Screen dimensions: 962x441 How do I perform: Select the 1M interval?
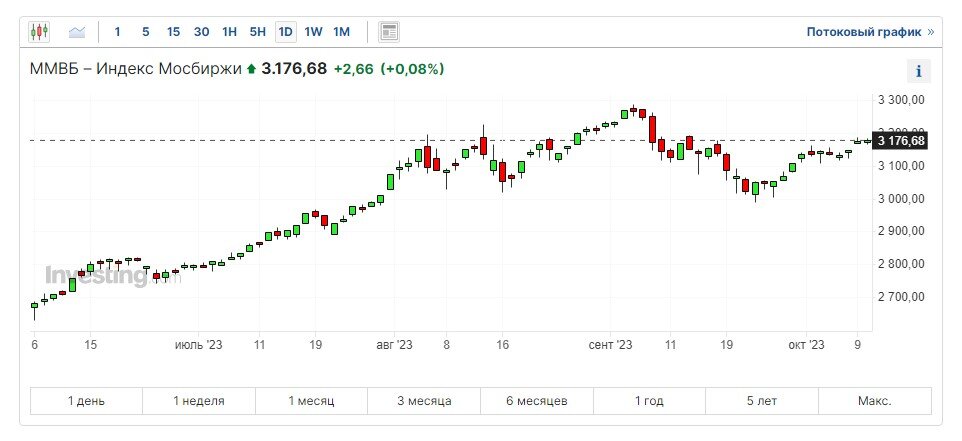click(x=342, y=32)
